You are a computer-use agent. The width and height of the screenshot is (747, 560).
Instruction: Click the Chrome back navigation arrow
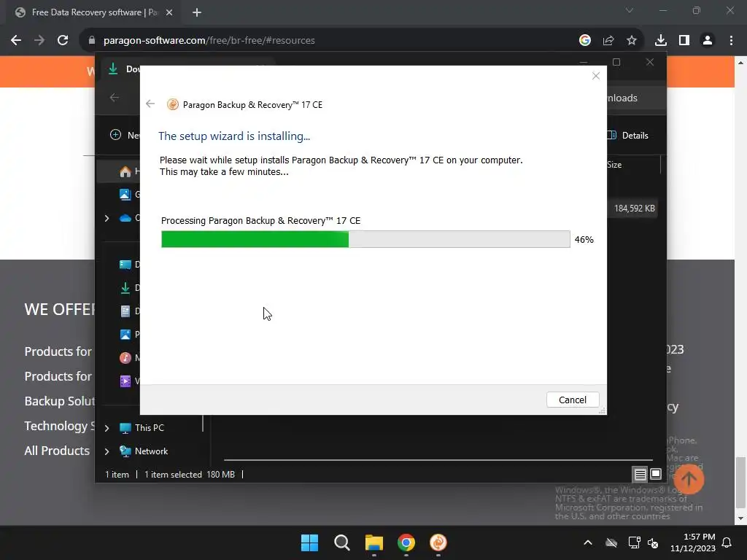point(16,41)
